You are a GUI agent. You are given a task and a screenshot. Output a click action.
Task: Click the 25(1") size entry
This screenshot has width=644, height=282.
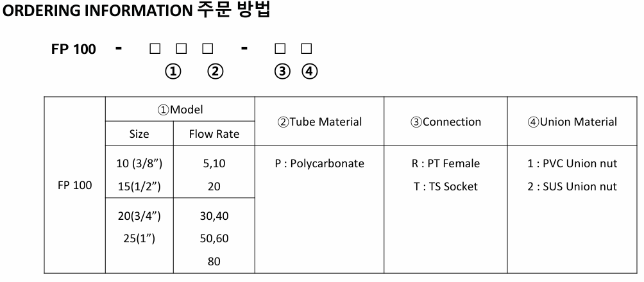point(139,238)
